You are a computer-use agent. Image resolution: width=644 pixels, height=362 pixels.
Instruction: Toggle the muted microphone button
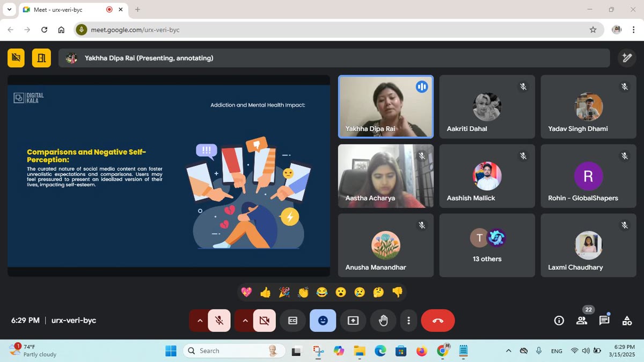pos(219,321)
